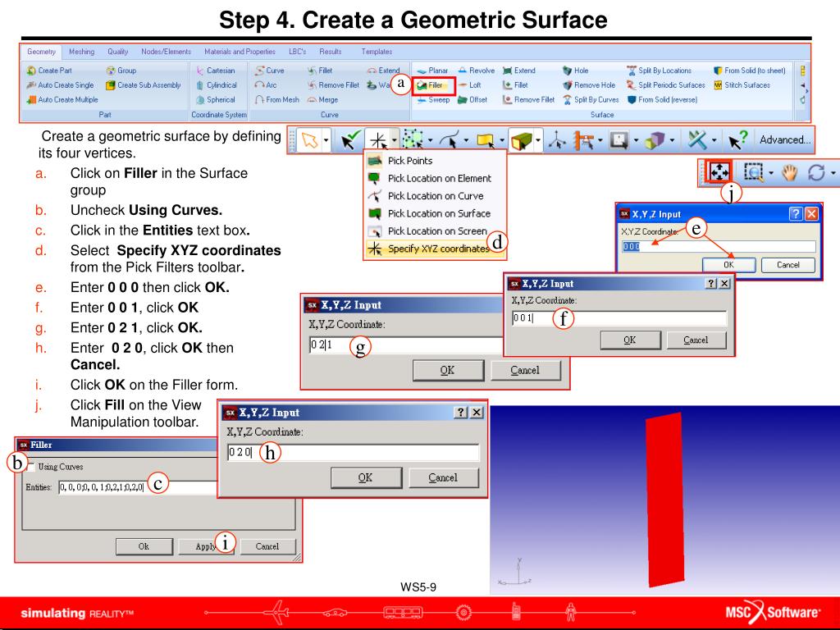Select the Spherical coordinate system tool

coord(216,99)
